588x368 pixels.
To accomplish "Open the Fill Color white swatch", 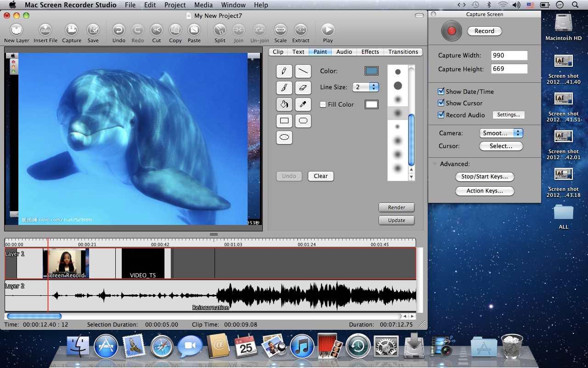I will 371,104.
